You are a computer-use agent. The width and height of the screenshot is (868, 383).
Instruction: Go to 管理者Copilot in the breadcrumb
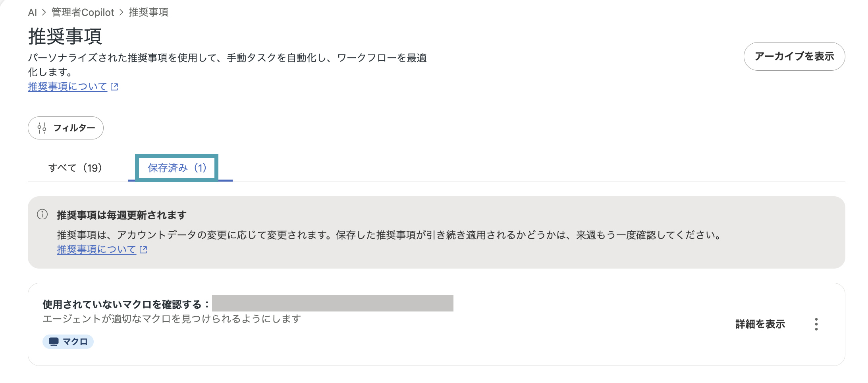point(83,12)
